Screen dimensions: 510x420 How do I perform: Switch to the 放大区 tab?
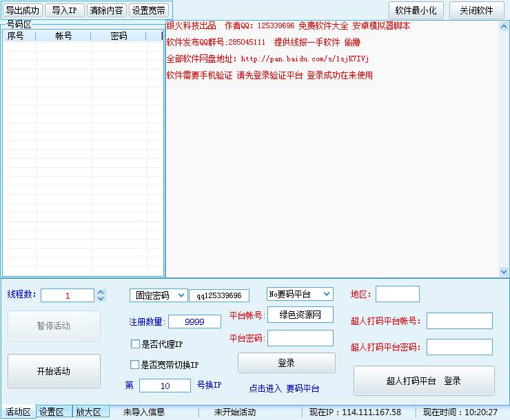(x=91, y=412)
